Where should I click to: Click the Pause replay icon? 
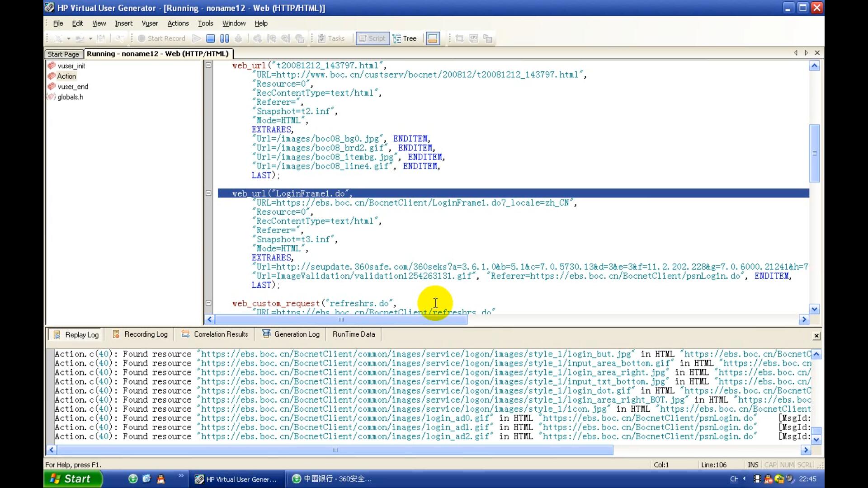pyautogui.click(x=224, y=38)
